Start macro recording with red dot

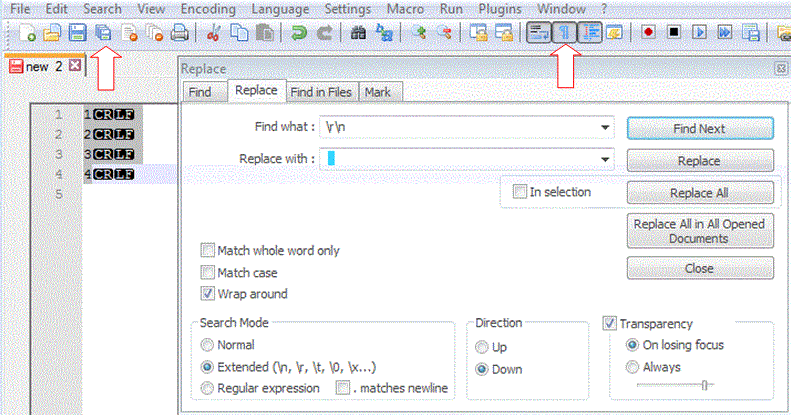pyautogui.click(x=648, y=33)
